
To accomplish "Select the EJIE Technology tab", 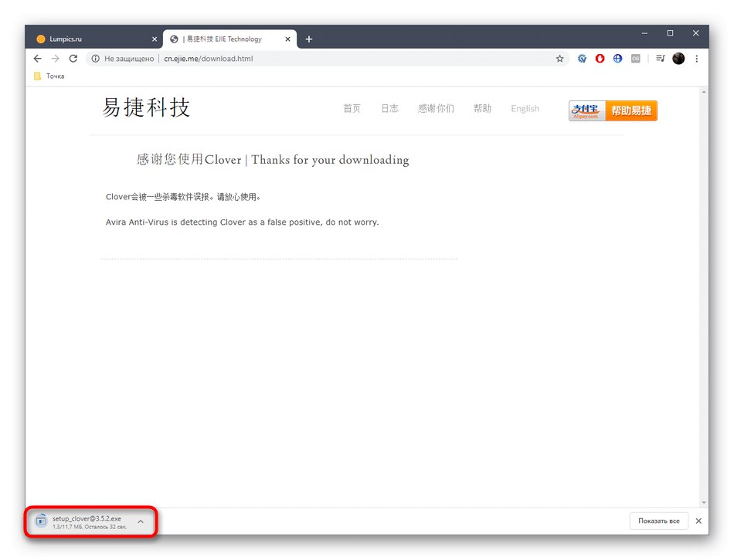I will click(x=229, y=39).
